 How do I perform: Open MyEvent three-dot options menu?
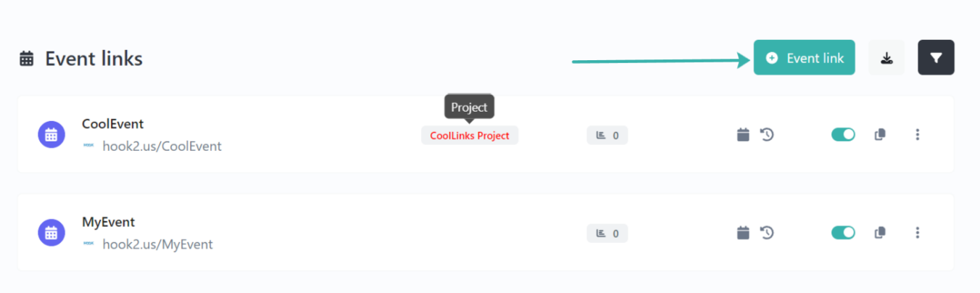[x=918, y=233]
